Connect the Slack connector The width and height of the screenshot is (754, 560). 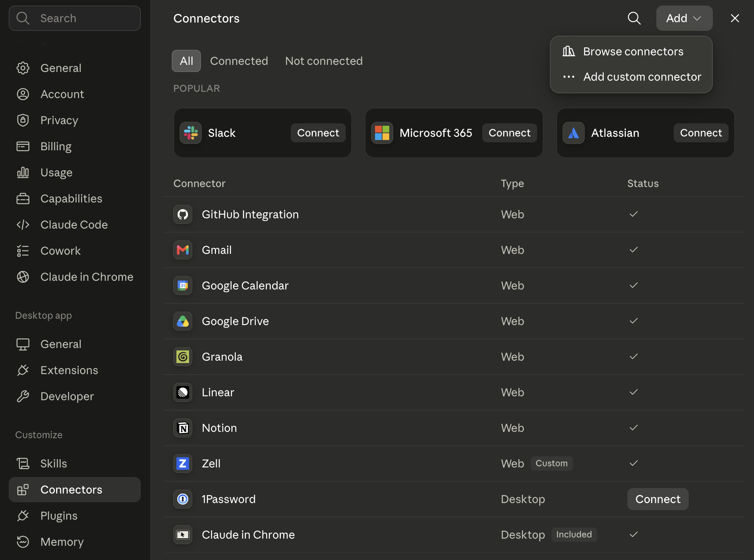(x=318, y=133)
